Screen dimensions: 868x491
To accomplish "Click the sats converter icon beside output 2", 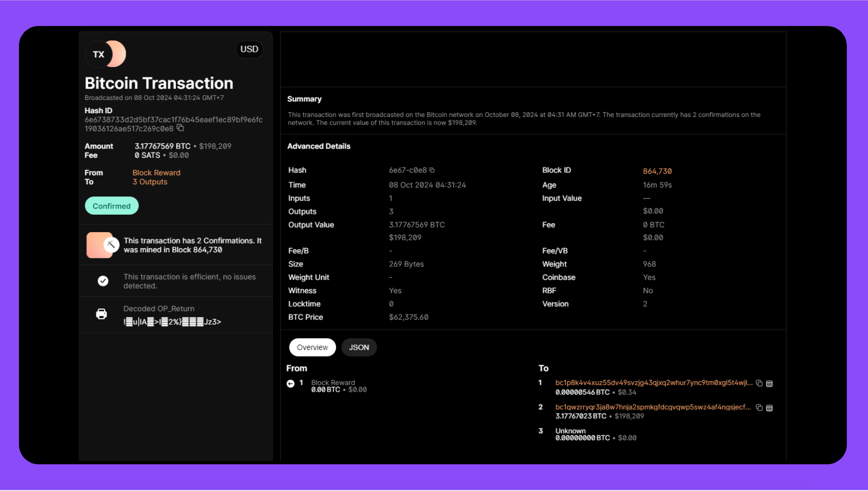I will pos(770,407).
